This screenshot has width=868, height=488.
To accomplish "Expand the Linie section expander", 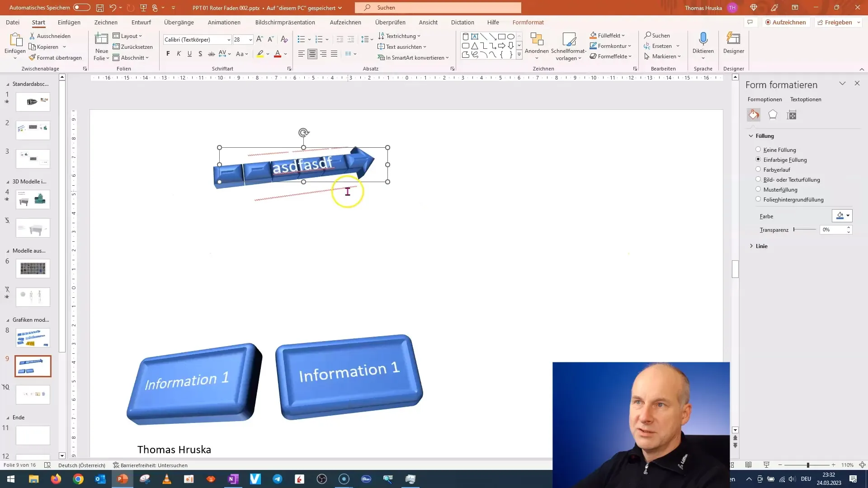I will (x=752, y=245).
